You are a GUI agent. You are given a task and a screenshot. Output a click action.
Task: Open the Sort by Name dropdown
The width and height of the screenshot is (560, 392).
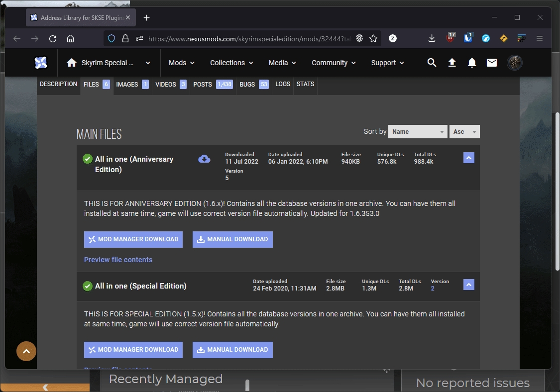[x=417, y=132]
